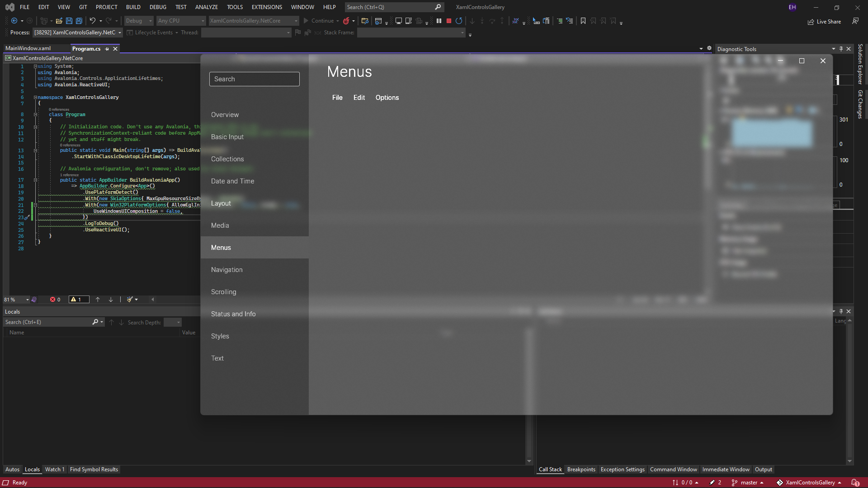Toggle the warning filter showing 1 warning
Screen dimensions: 868x488
point(78,299)
